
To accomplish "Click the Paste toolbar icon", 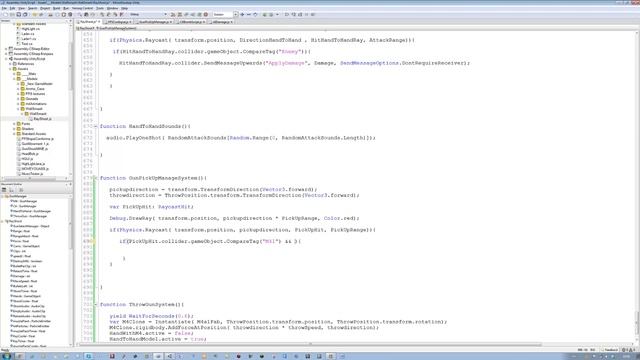I will point(64,14).
